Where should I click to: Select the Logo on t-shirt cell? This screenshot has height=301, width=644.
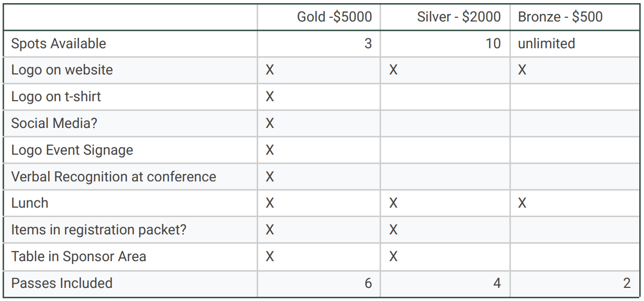(56, 97)
